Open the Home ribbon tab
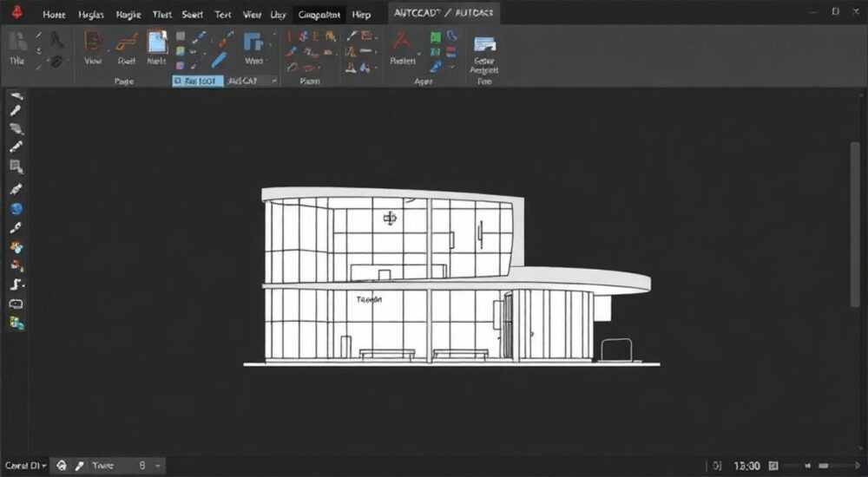The image size is (868, 477). [x=54, y=15]
